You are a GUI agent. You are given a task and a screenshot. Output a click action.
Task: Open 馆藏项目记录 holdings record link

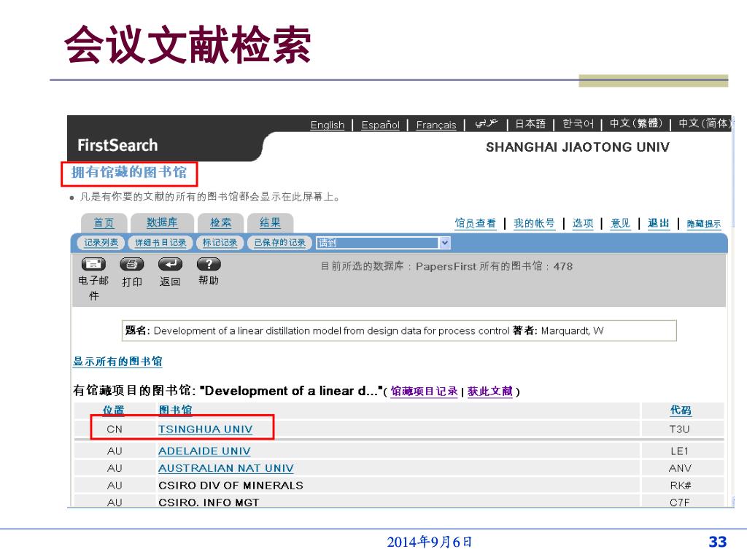pyautogui.click(x=424, y=391)
